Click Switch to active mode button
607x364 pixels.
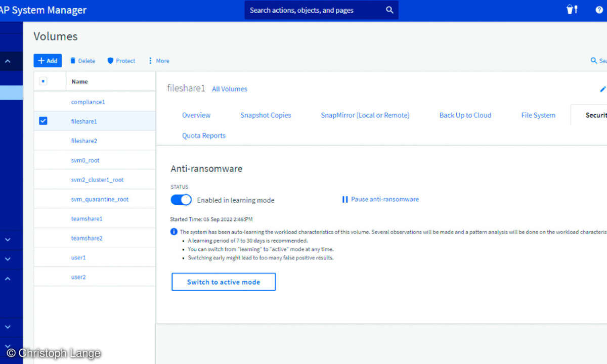224,282
